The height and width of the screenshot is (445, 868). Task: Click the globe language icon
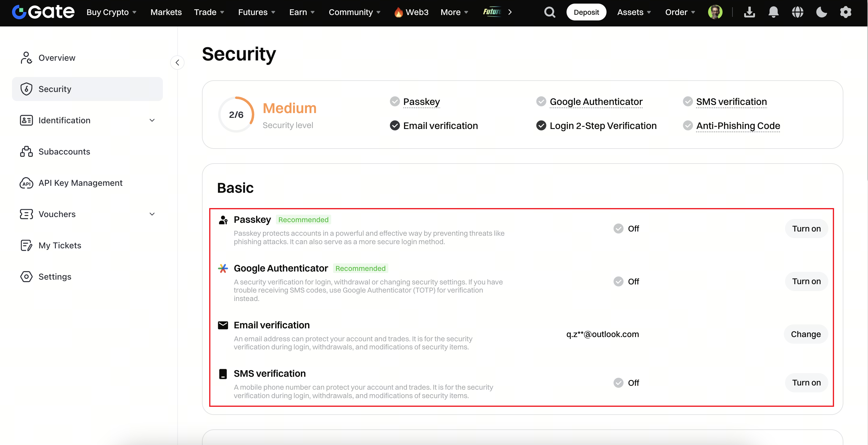click(797, 12)
